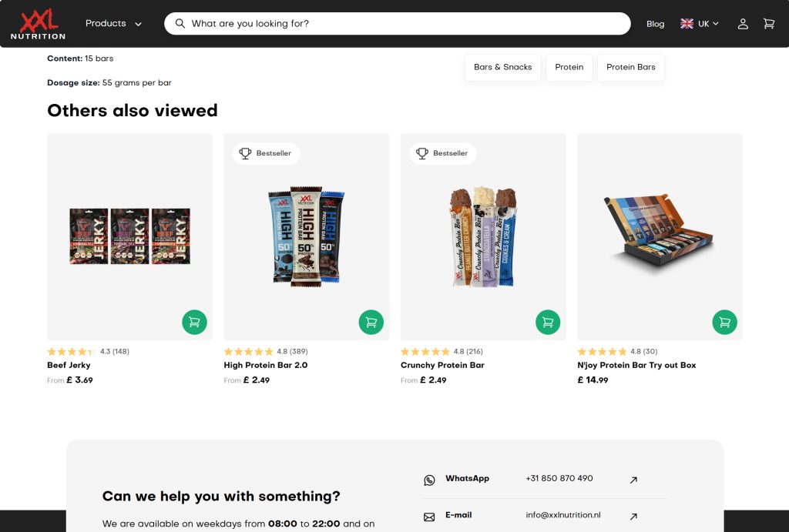
Task: Add High Protein Bar 2.0 to cart
Action: 371,322
